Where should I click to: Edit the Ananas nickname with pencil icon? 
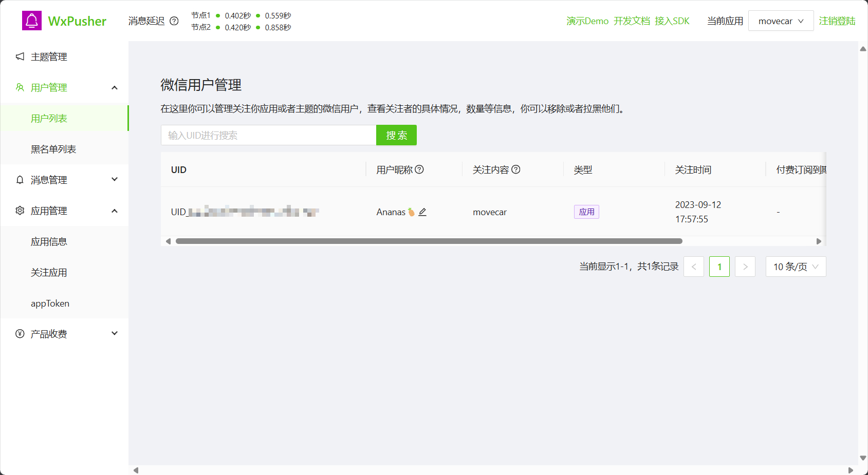click(423, 212)
